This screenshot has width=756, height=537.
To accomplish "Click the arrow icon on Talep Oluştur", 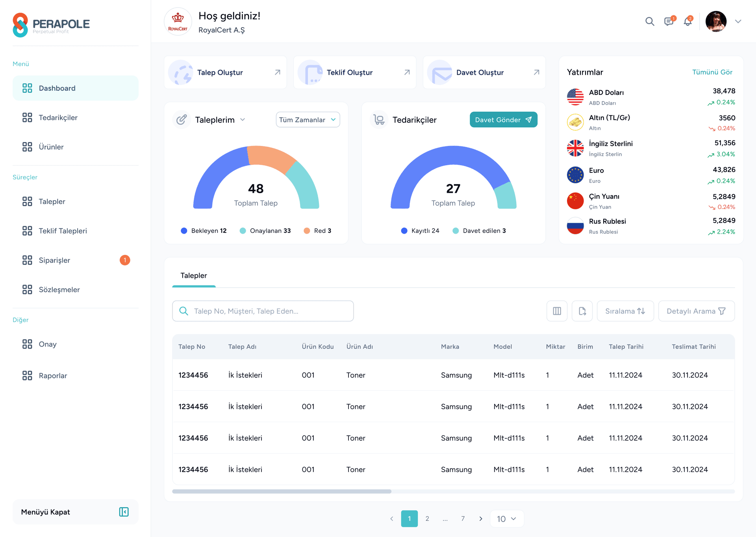I will 278,72.
